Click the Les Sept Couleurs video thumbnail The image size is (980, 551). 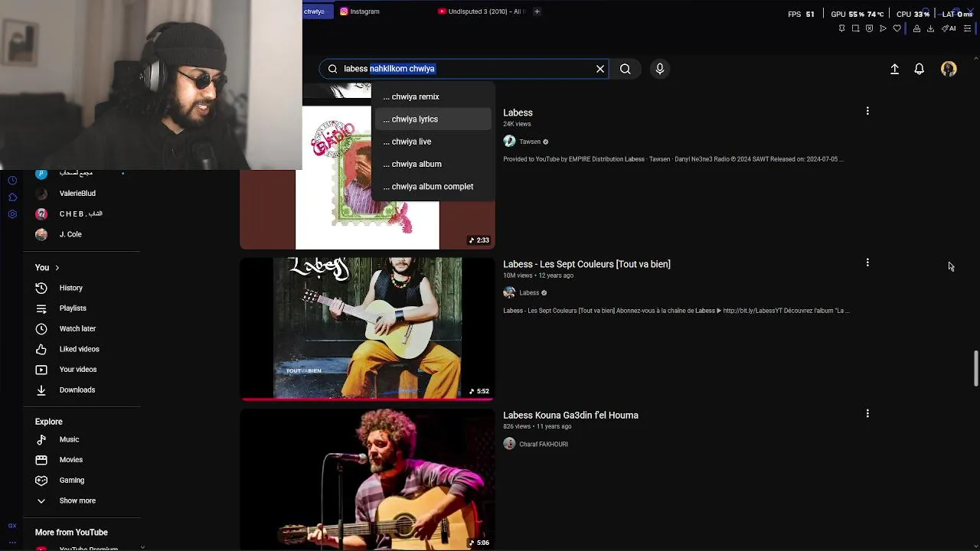[367, 328]
